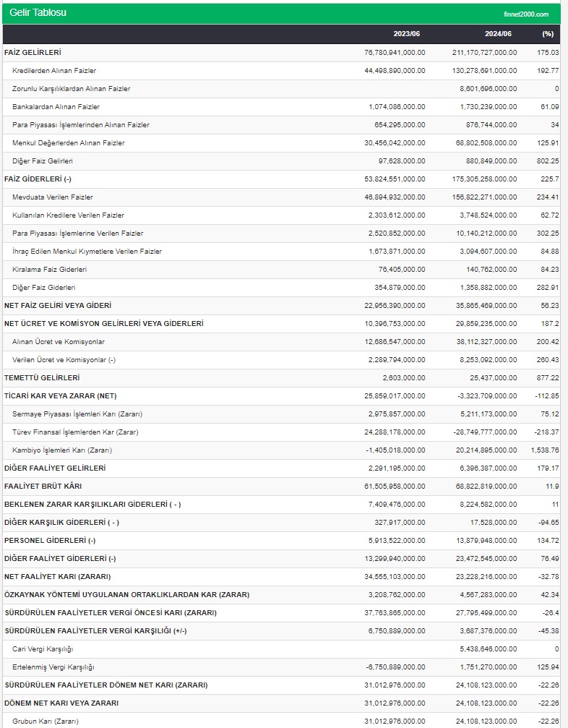
Task: Select Zorunlu Karşılıklardan Alınan Faizler row
Action: [x=72, y=89]
